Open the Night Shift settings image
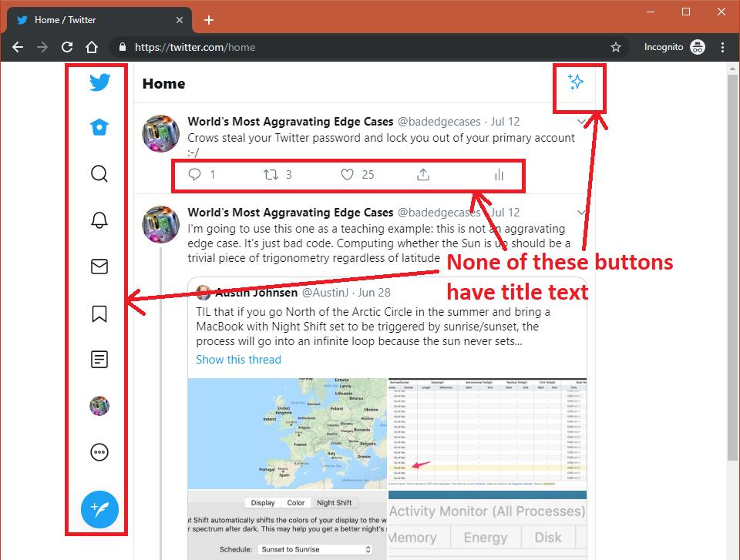The image size is (740, 560). pyautogui.click(x=287, y=525)
